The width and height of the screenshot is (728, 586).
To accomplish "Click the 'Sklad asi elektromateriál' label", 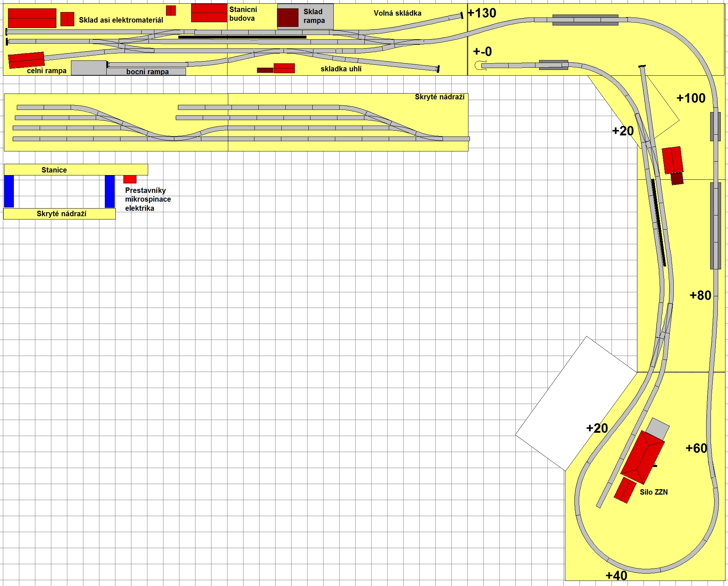I will [x=121, y=20].
